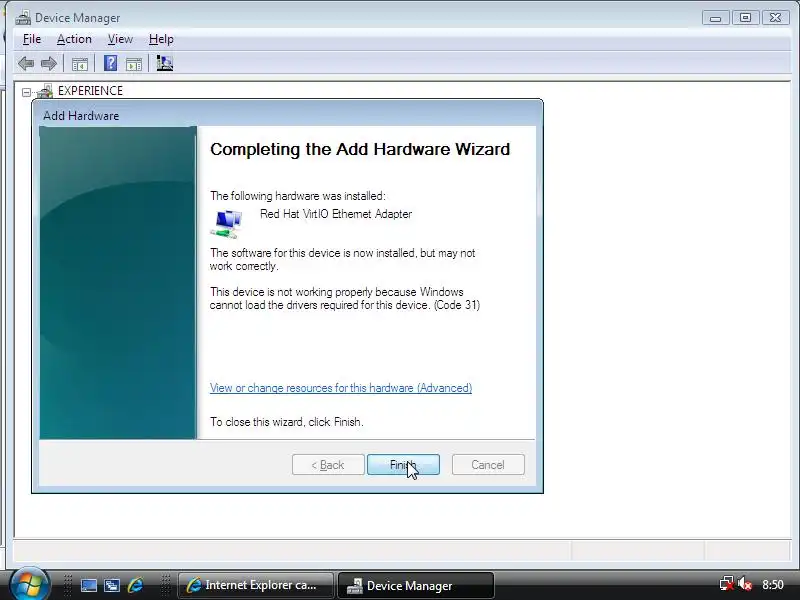Screen dimensions: 800x600
Task: Launch Internet Explorer from quick launch
Action: click(x=135, y=585)
